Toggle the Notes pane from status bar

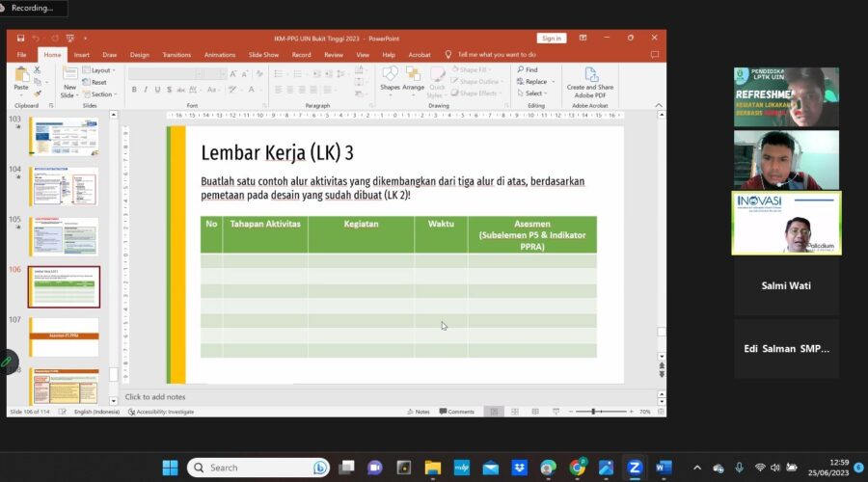[419, 412]
